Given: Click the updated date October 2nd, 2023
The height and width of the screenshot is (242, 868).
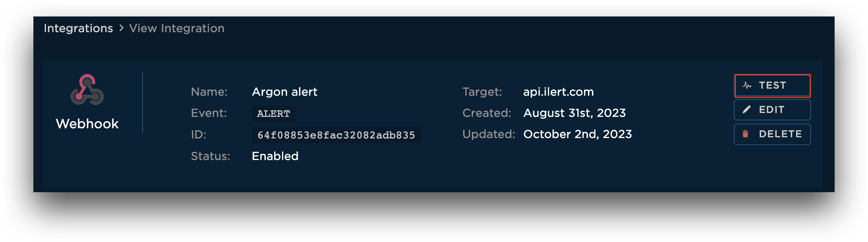Looking at the screenshot, I should (x=577, y=134).
